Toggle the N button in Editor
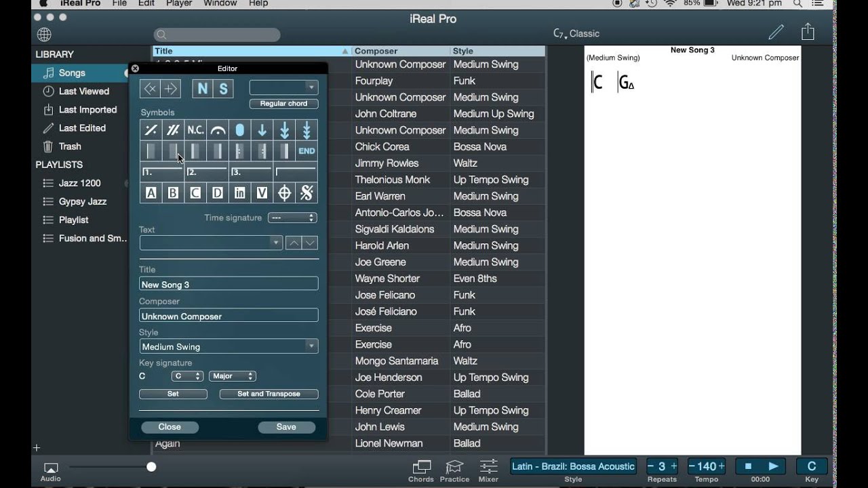This screenshot has height=488, width=868. click(203, 89)
